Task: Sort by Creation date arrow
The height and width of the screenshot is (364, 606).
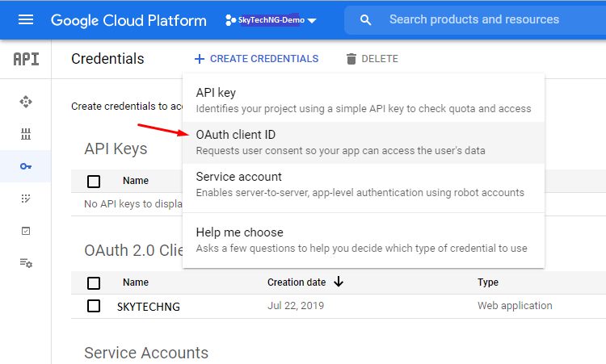Action: click(x=339, y=282)
